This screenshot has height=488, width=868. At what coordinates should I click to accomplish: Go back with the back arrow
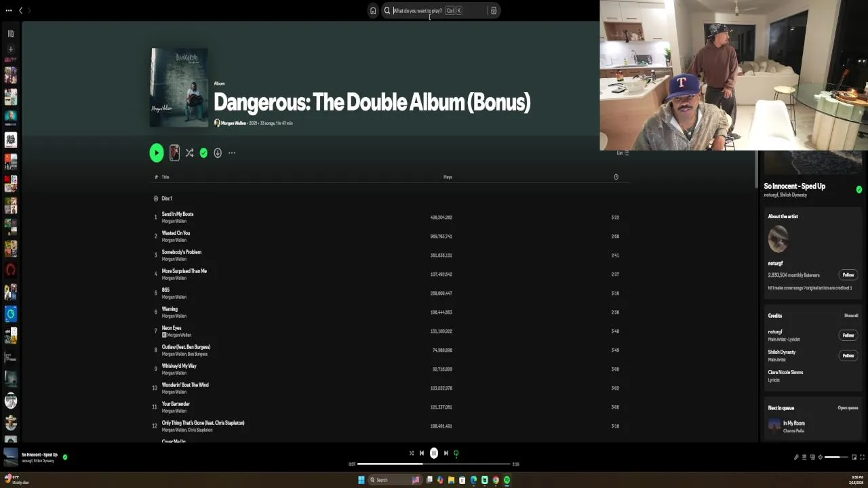pos(20,10)
